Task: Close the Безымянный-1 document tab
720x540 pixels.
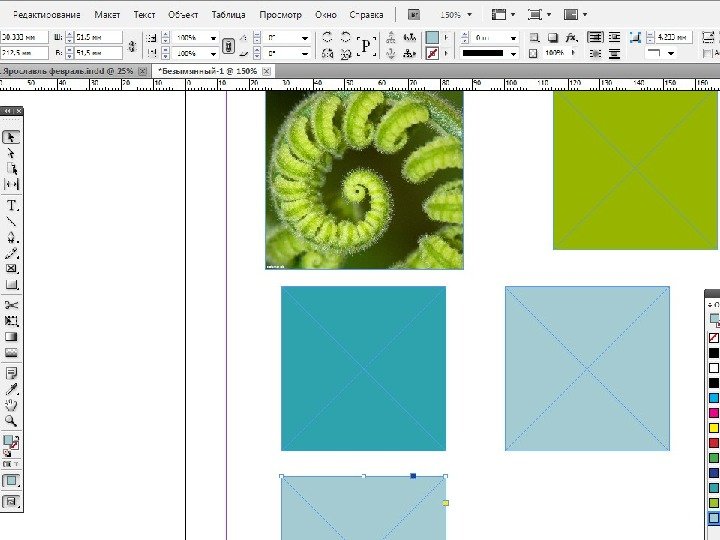Action: [x=266, y=71]
